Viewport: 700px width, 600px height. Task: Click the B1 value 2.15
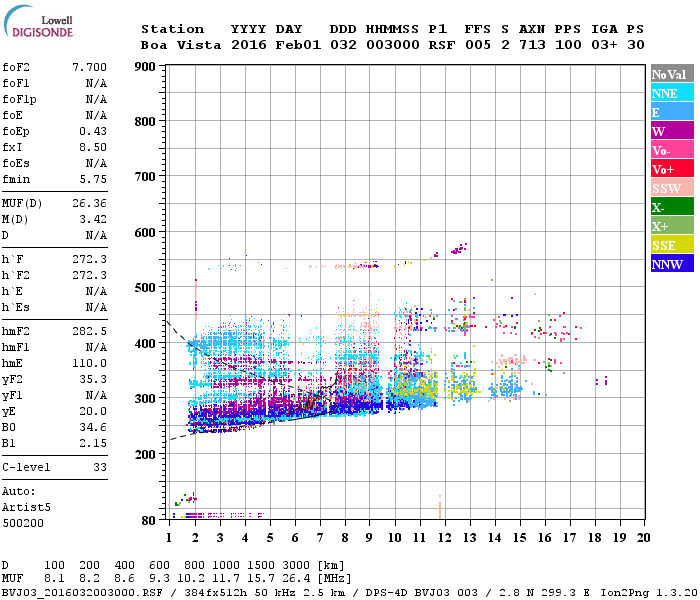click(93, 444)
